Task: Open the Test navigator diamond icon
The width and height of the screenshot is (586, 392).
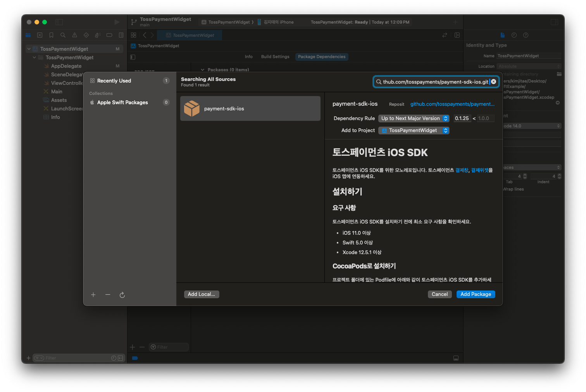Action: [86, 35]
